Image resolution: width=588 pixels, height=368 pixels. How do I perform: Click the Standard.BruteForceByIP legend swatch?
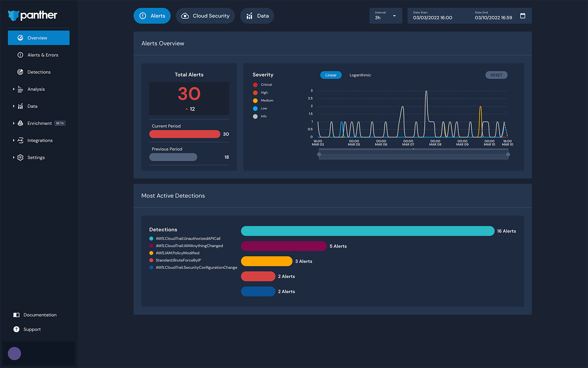[x=151, y=260]
